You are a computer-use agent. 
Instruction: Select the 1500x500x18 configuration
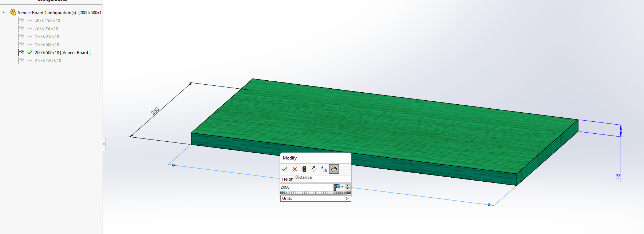47,45
